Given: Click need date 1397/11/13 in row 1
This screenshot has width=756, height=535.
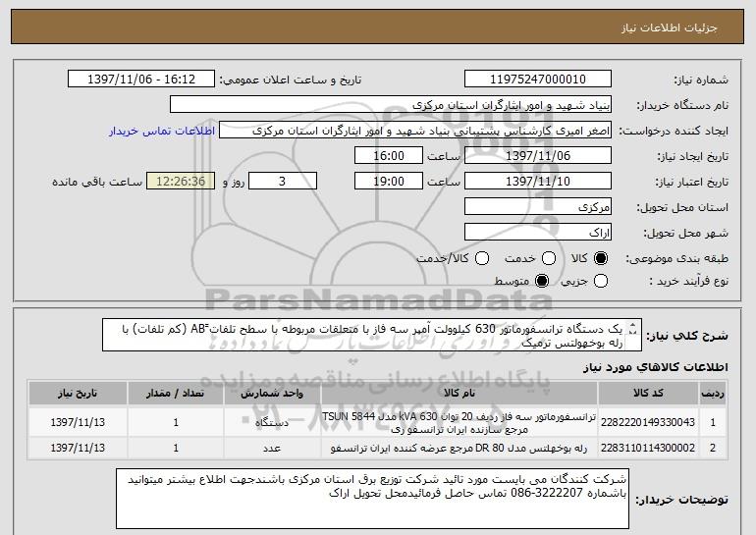Looking at the screenshot, I should click(78, 422).
